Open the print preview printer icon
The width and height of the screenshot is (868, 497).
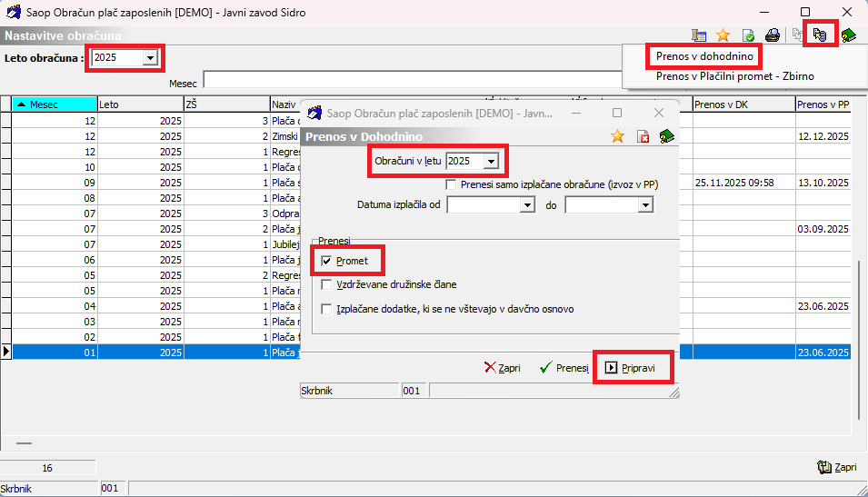(773, 35)
